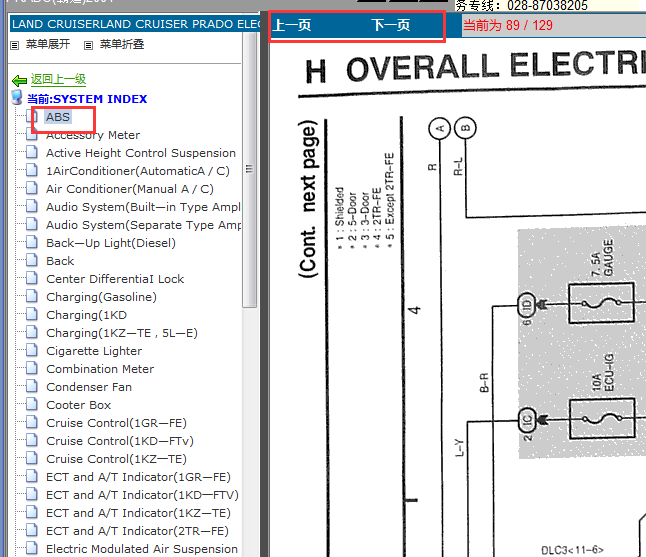Click the green back arrow icon

click(x=19, y=80)
